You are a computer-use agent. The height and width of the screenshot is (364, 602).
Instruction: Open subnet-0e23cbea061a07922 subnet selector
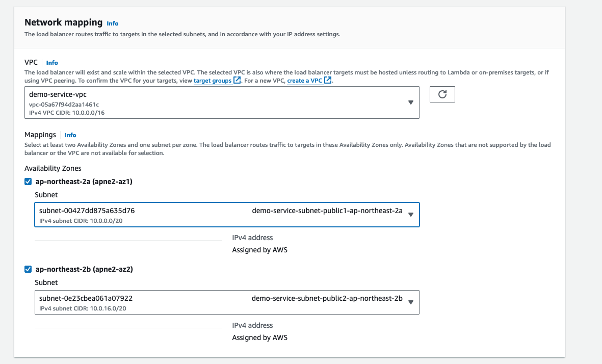coord(227,302)
